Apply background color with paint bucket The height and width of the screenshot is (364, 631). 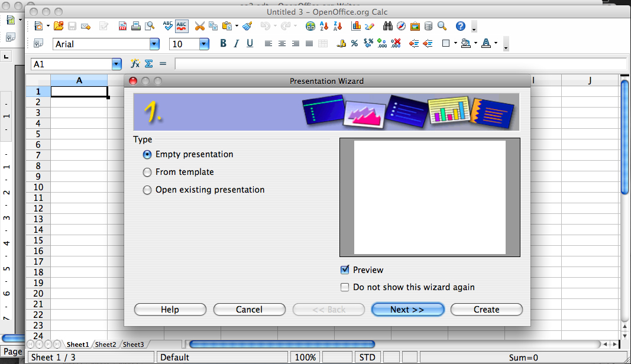pos(466,44)
